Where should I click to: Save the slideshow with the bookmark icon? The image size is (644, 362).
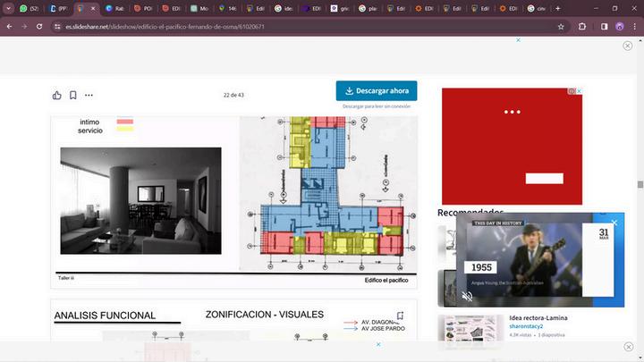pyautogui.click(x=72, y=96)
